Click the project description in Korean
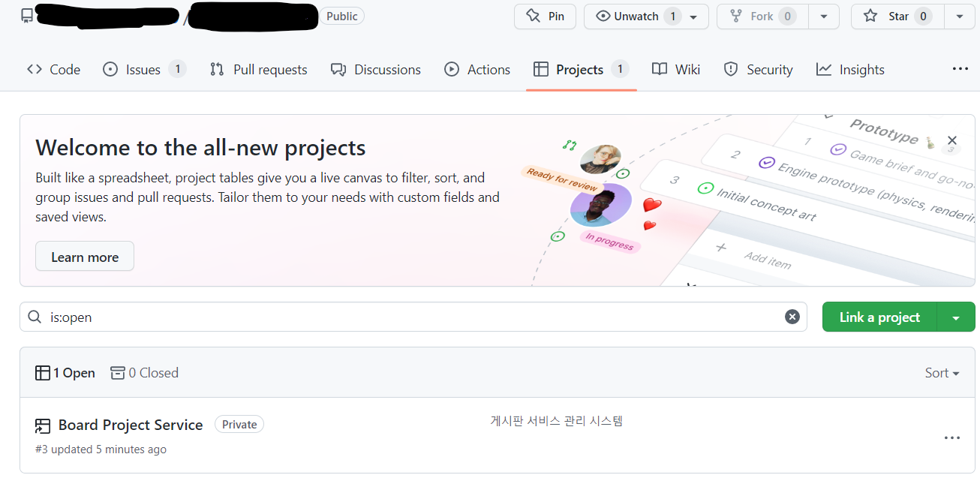The height and width of the screenshot is (478, 980). coord(557,421)
